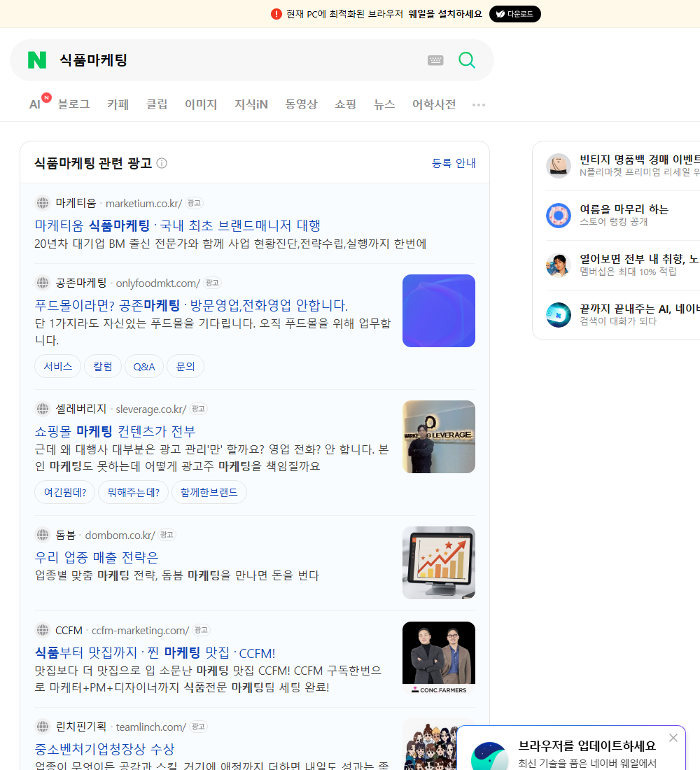Click the 광고 badge next to marketium.co.kr
This screenshot has width=700, height=770.
tap(194, 203)
